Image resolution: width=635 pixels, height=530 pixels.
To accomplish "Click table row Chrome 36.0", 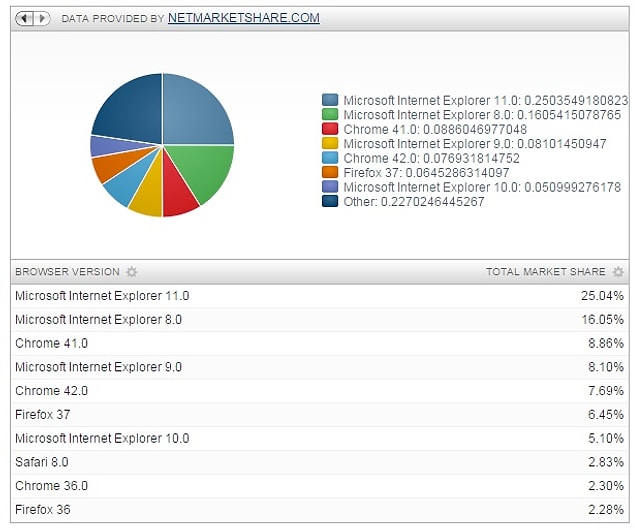I will click(320, 486).
